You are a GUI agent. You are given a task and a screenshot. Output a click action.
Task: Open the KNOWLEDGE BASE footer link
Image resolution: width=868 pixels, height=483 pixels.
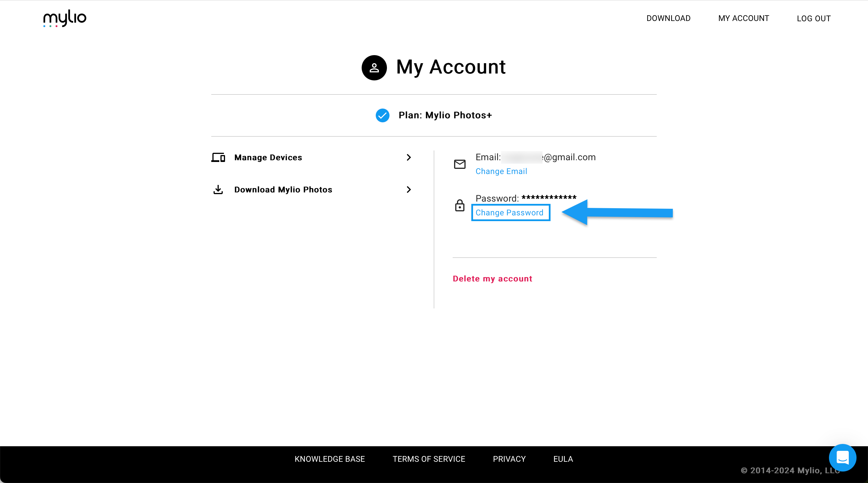coord(330,459)
